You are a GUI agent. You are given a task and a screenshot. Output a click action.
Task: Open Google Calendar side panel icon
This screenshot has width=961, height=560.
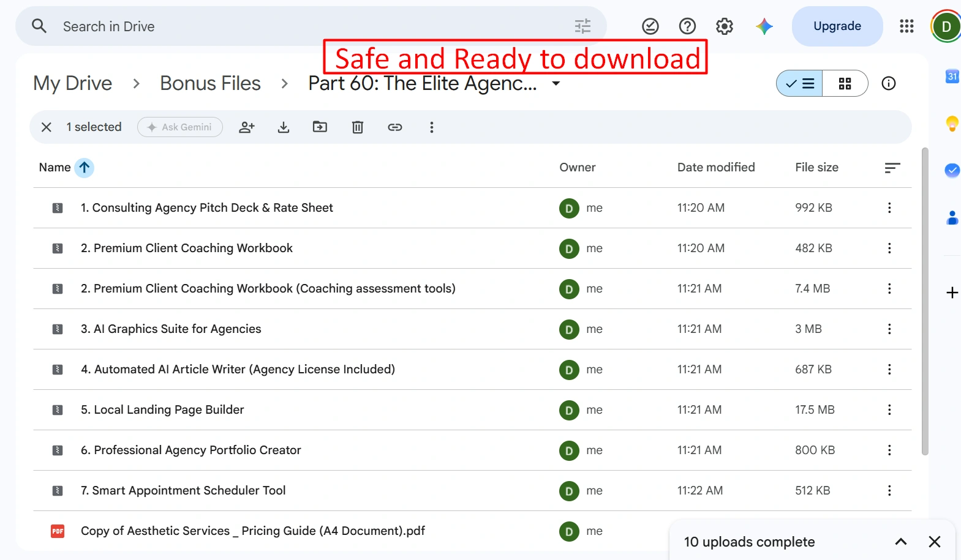point(952,77)
